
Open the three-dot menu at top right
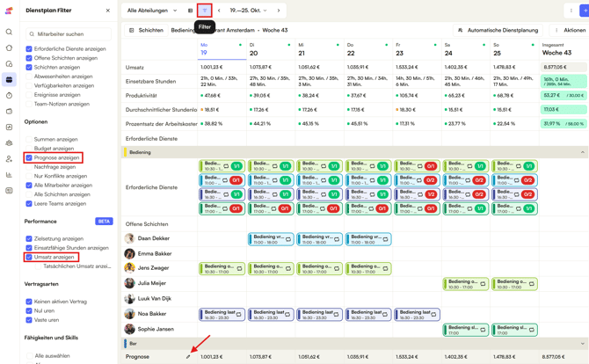point(571,11)
